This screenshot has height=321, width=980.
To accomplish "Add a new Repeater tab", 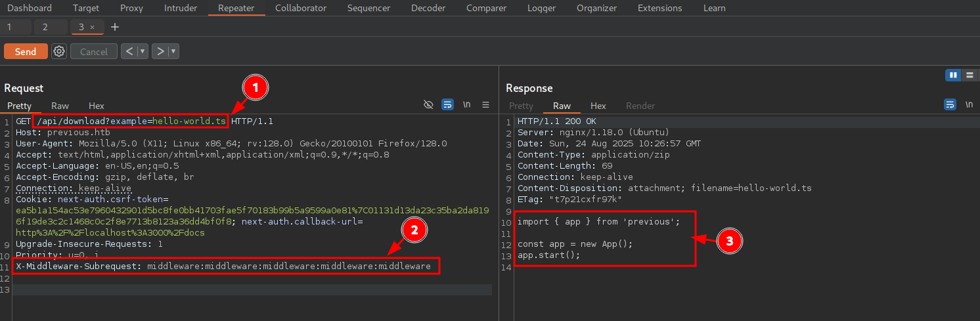I will tap(115, 27).
